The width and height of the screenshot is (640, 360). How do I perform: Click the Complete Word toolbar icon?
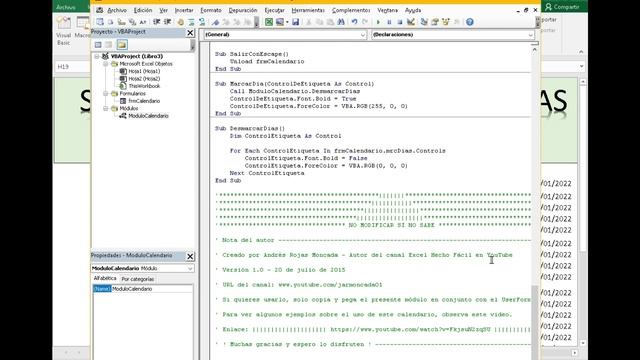point(143,22)
